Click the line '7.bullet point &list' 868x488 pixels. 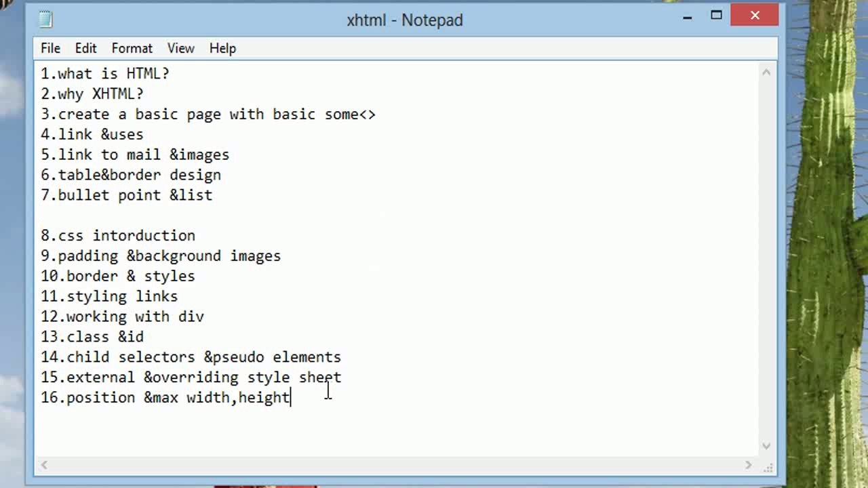coord(126,195)
